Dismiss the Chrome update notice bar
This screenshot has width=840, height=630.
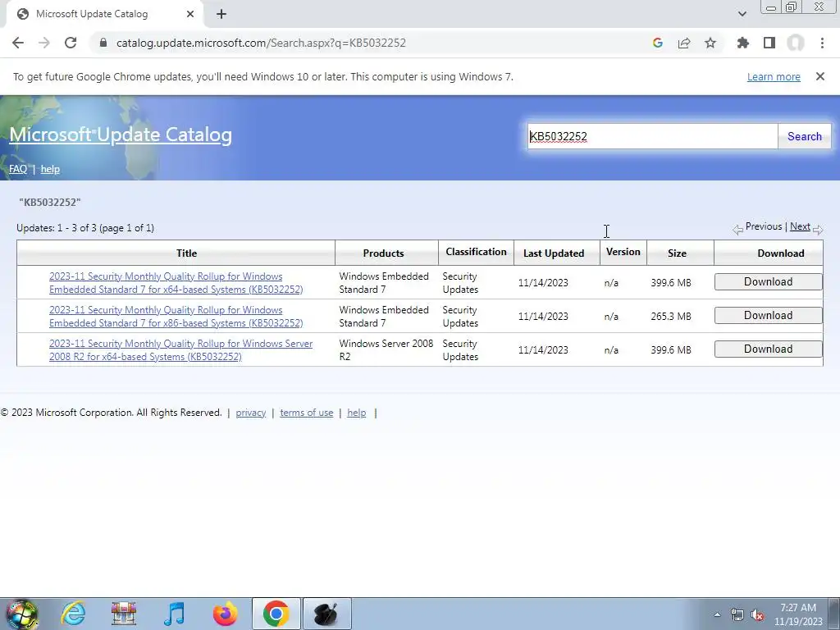820,76
